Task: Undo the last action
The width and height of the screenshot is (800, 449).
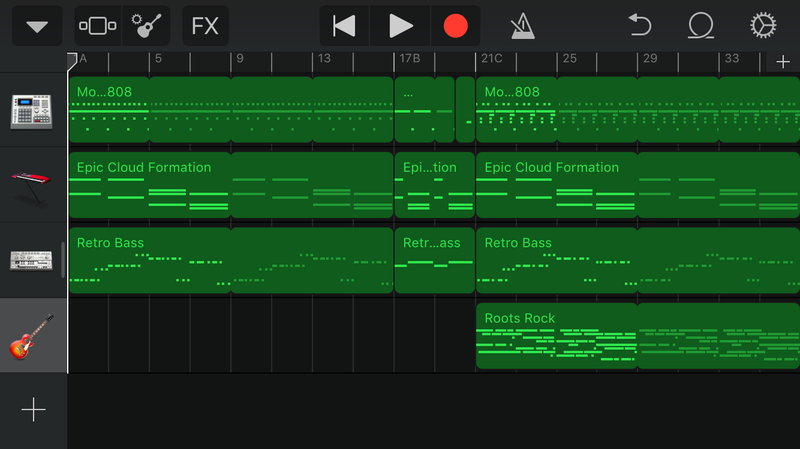Action: point(639,26)
